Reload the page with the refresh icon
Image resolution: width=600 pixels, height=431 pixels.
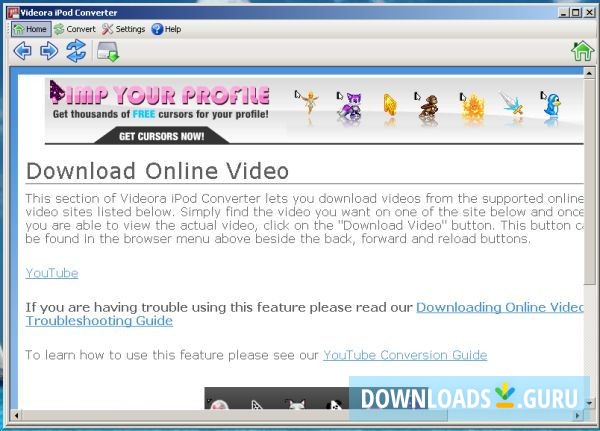pyautogui.click(x=76, y=51)
